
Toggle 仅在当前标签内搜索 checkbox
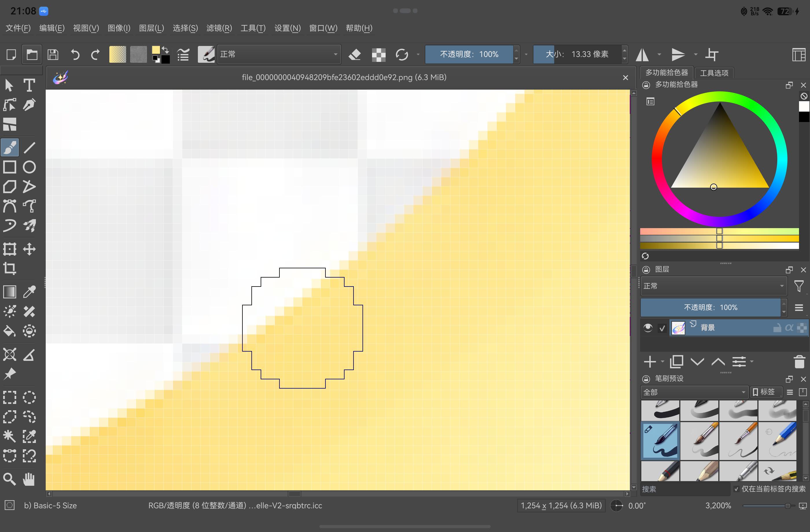pyautogui.click(x=737, y=489)
